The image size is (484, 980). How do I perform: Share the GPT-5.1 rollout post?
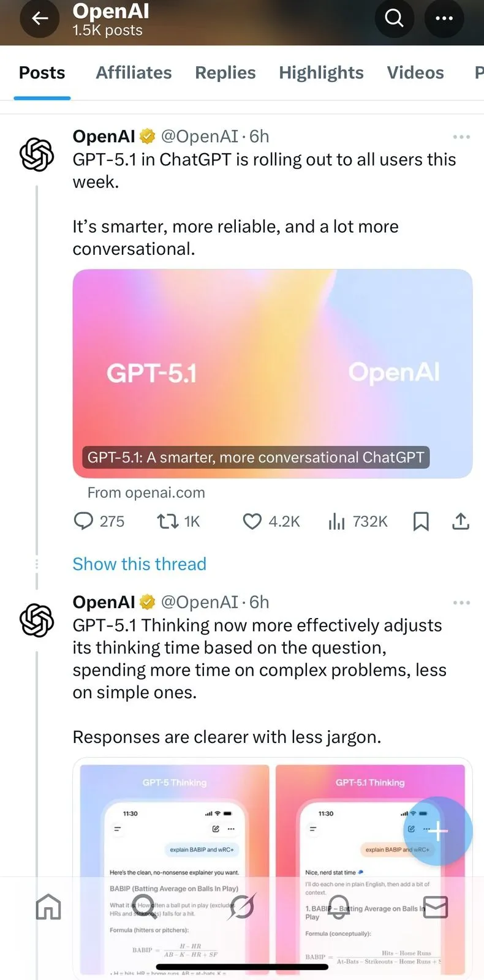[461, 521]
